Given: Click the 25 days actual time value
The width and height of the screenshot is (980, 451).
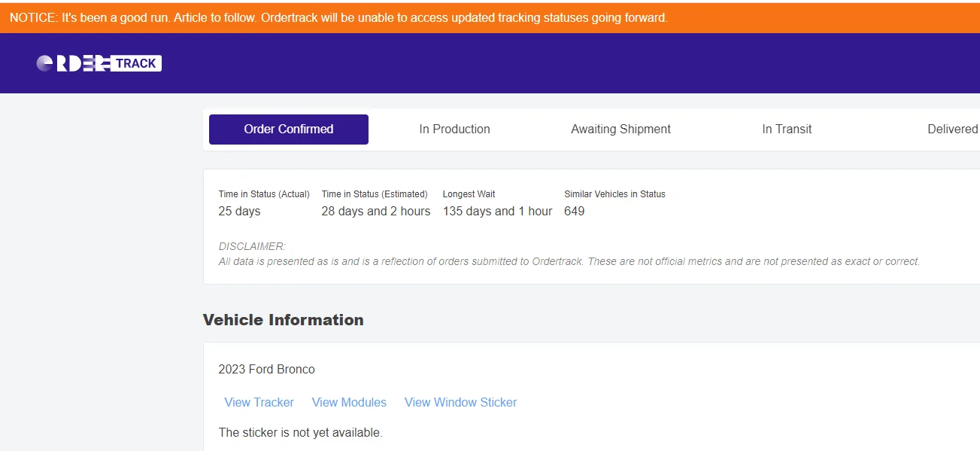Looking at the screenshot, I should [239, 212].
